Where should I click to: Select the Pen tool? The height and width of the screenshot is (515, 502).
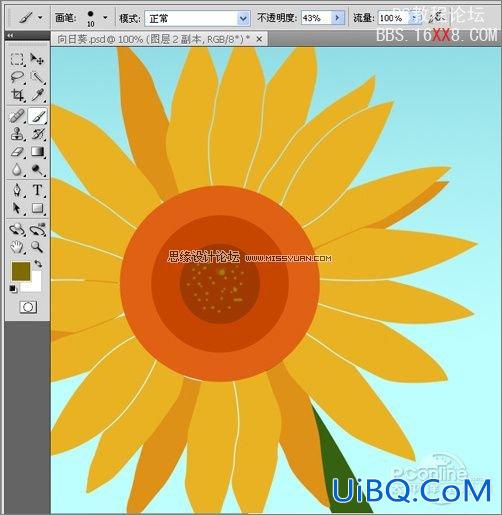(17, 190)
